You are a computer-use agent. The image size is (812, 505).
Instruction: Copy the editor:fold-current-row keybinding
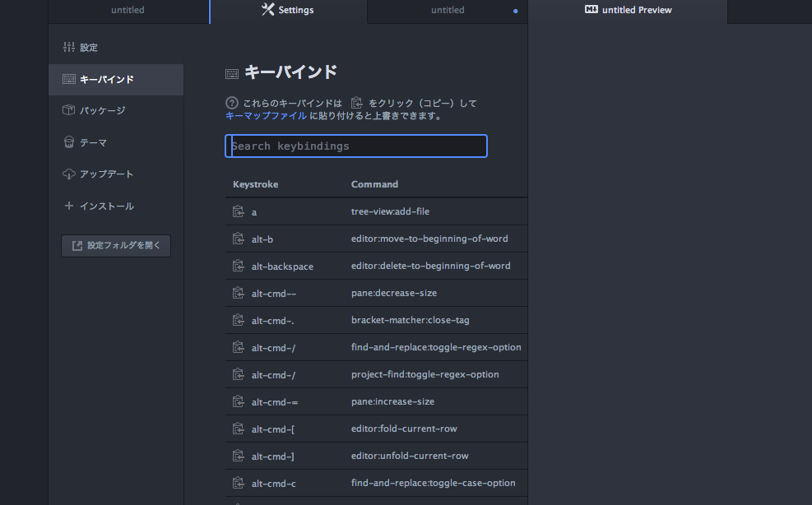(x=237, y=429)
